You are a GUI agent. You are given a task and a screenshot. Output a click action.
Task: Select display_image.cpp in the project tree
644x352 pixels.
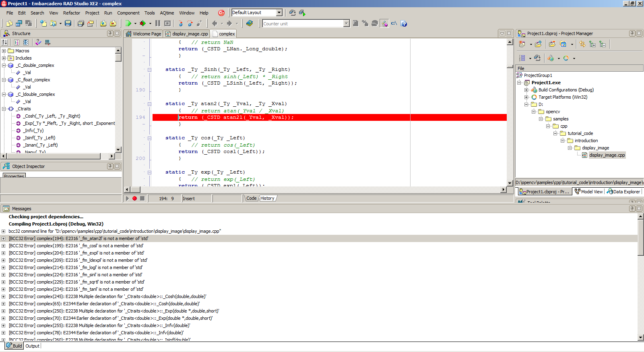coord(607,155)
